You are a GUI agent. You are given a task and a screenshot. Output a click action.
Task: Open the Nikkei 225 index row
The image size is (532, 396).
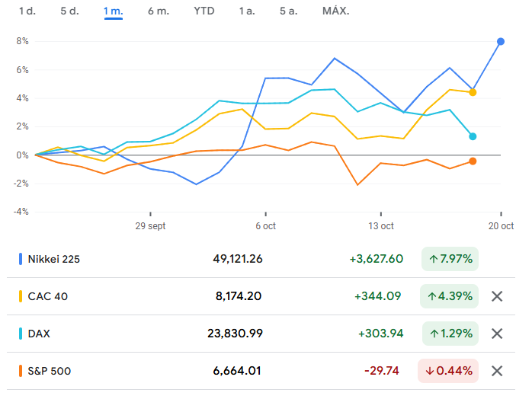pos(53,259)
